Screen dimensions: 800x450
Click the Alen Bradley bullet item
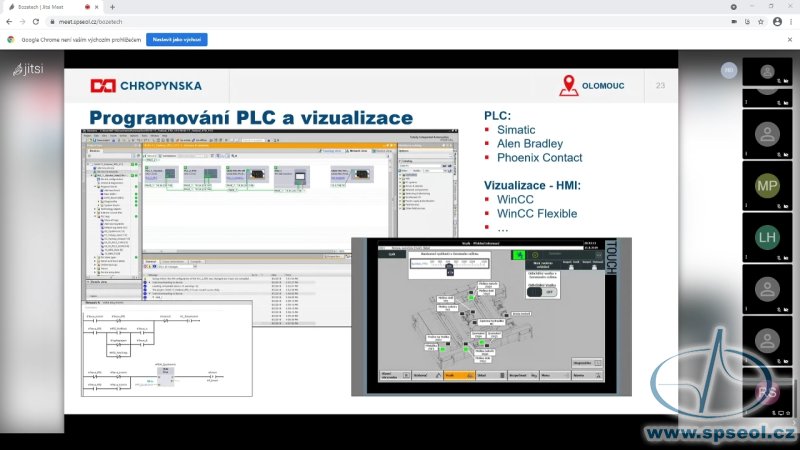pyautogui.click(x=530, y=144)
